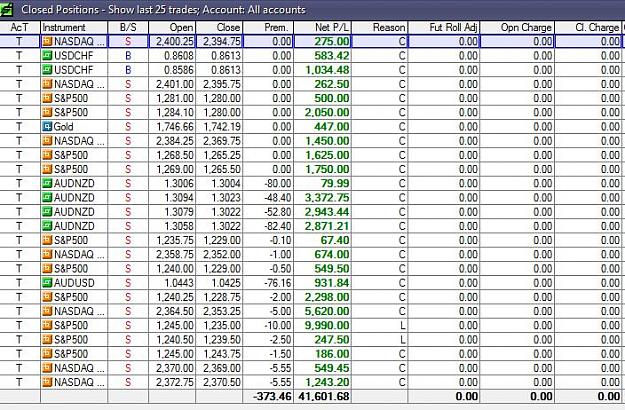
Task: Select the open price 1,284.10
Action: point(175,112)
